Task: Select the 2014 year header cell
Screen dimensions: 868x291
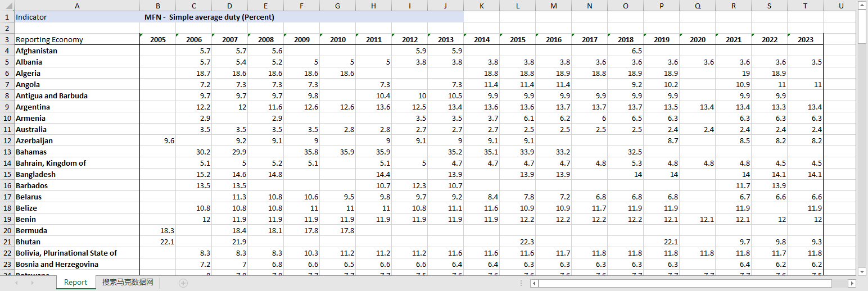Action: (x=481, y=39)
